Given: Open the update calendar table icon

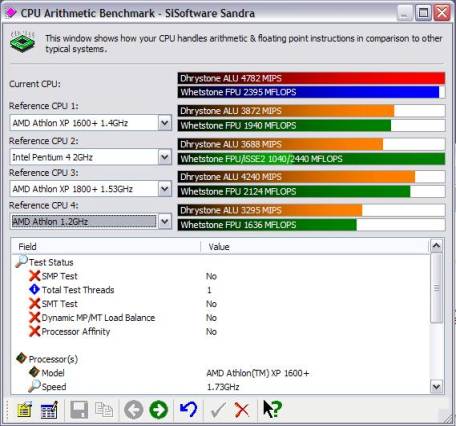Looking at the screenshot, I should 49,410.
